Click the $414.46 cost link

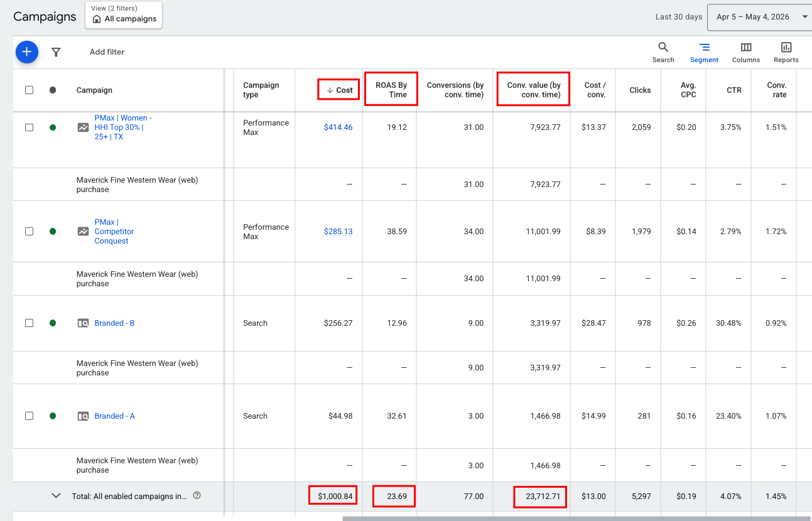click(x=338, y=127)
